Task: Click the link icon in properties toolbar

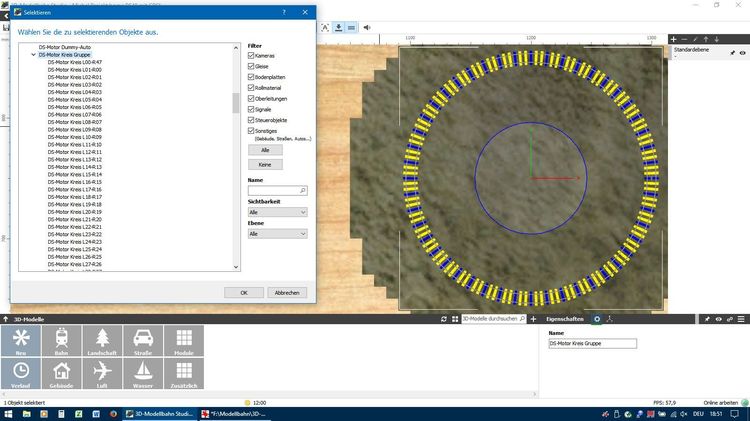Action: click(x=730, y=319)
